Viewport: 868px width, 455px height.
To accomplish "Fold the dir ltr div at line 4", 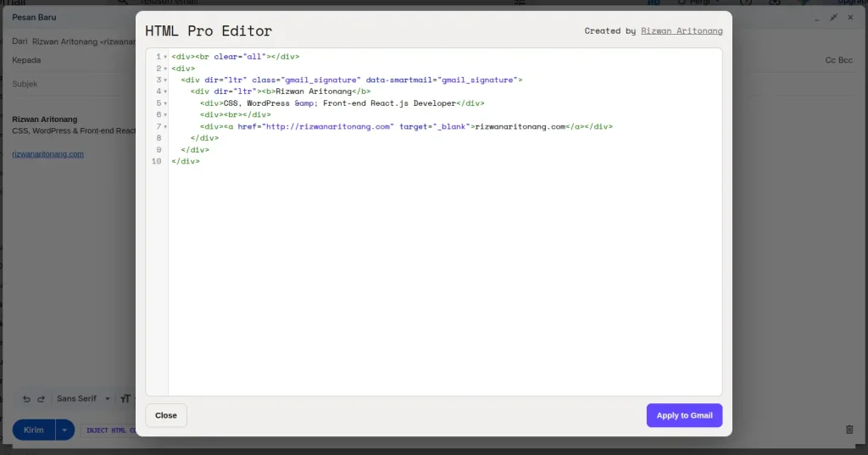I will coord(165,92).
